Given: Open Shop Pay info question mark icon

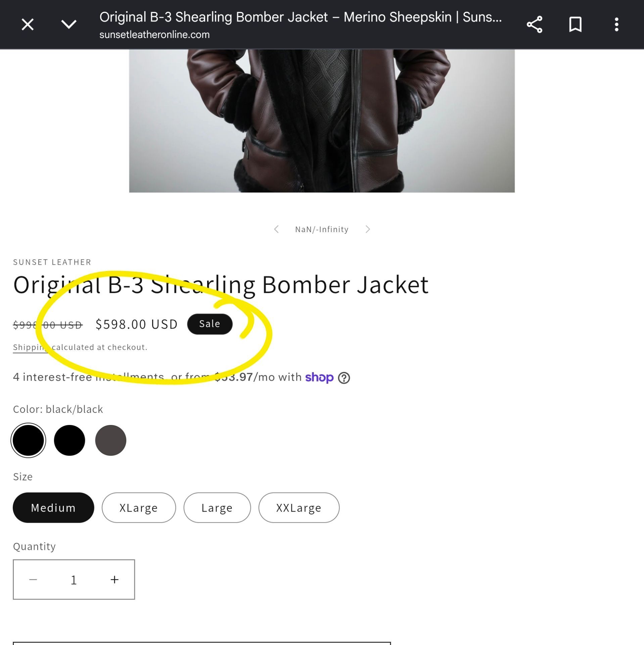Looking at the screenshot, I should [x=344, y=378].
